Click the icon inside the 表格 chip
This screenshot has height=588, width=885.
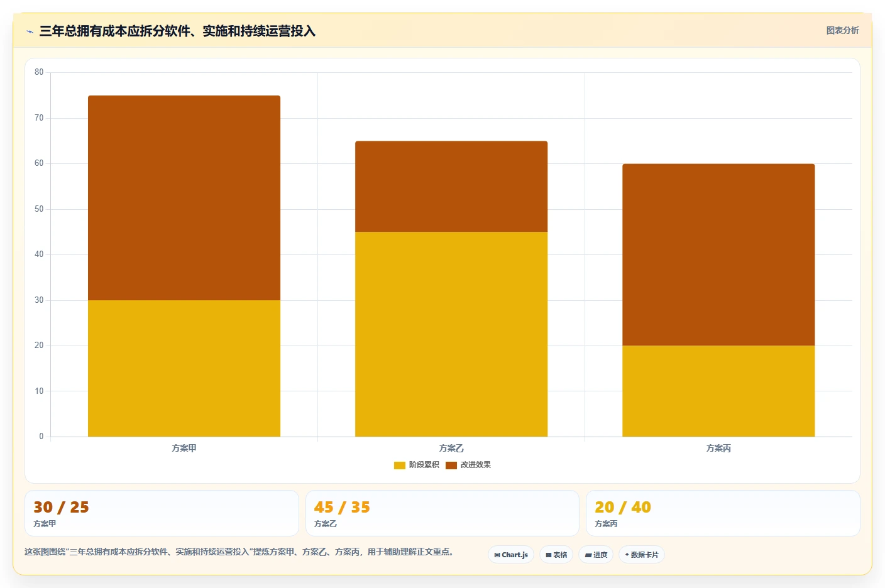tap(549, 555)
